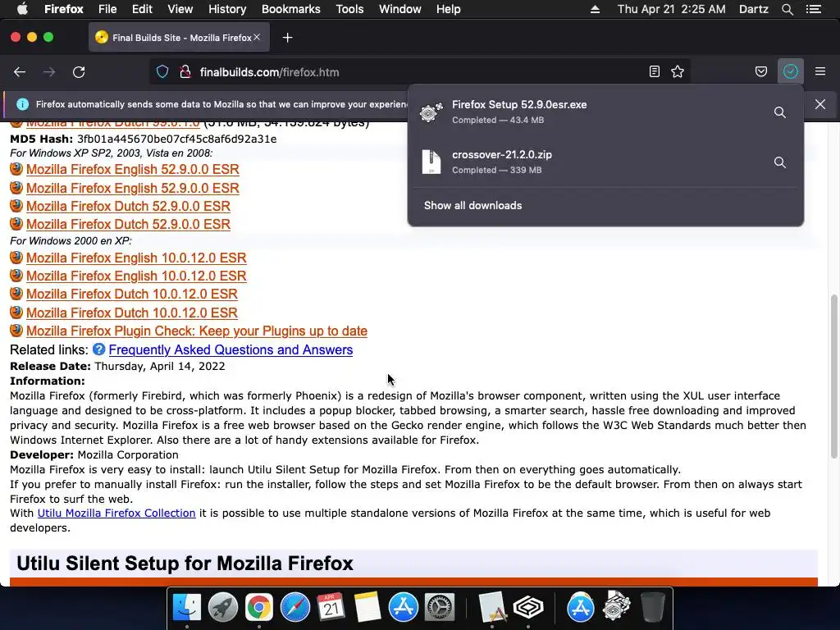Open the File menu
This screenshot has height=630, width=840.
[x=107, y=9]
